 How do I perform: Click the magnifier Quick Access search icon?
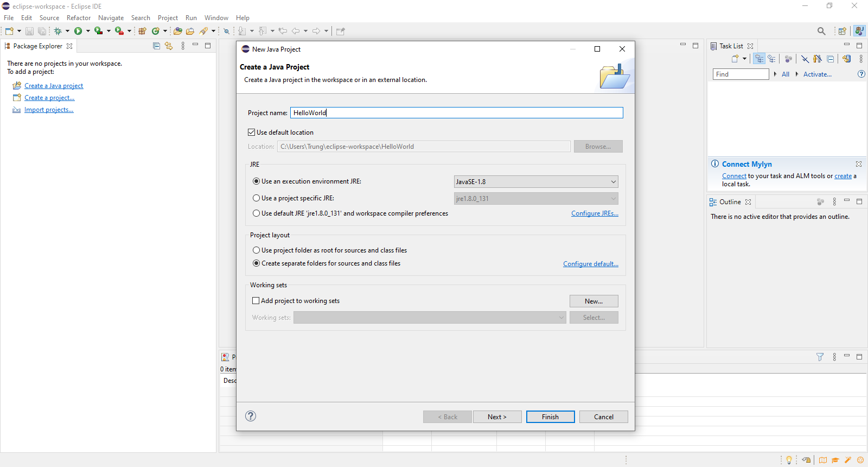pyautogui.click(x=821, y=31)
